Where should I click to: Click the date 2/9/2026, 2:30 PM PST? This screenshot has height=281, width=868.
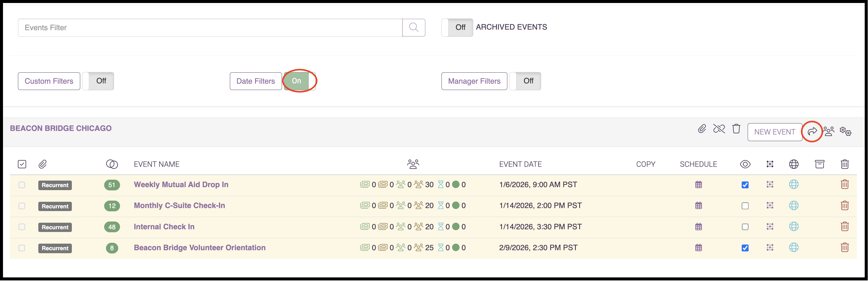pos(538,248)
